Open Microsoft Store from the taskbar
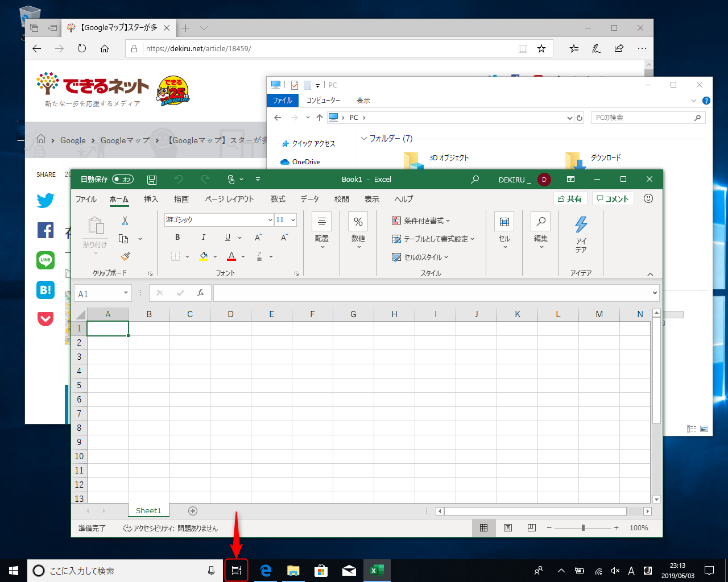Image resolution: width=728 pixels, height=582 pixels. [321, 571]
